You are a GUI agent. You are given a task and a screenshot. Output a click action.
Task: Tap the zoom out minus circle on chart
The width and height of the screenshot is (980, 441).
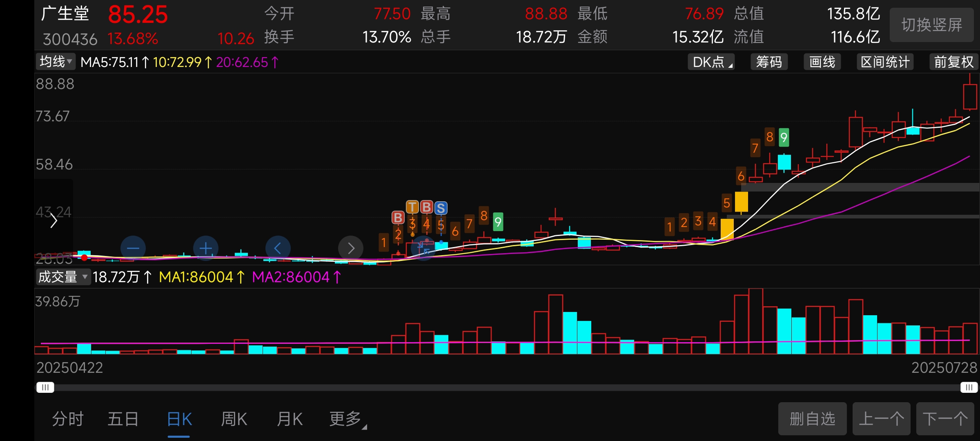click(x=133, y=248)
